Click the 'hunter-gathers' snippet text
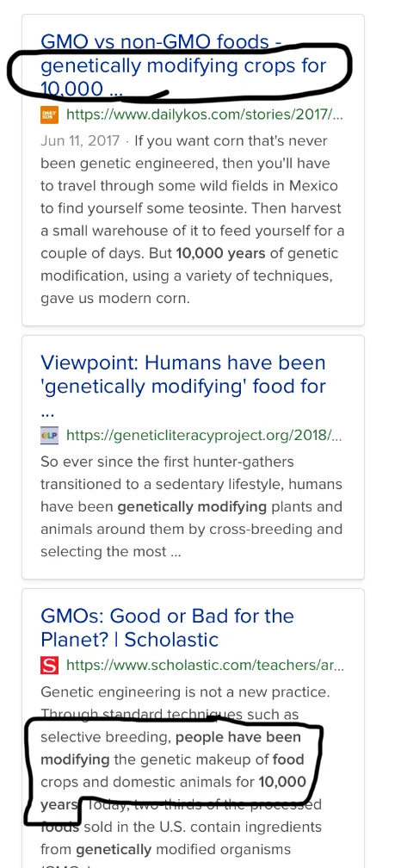The image size is (401, 868). (238, 462)
